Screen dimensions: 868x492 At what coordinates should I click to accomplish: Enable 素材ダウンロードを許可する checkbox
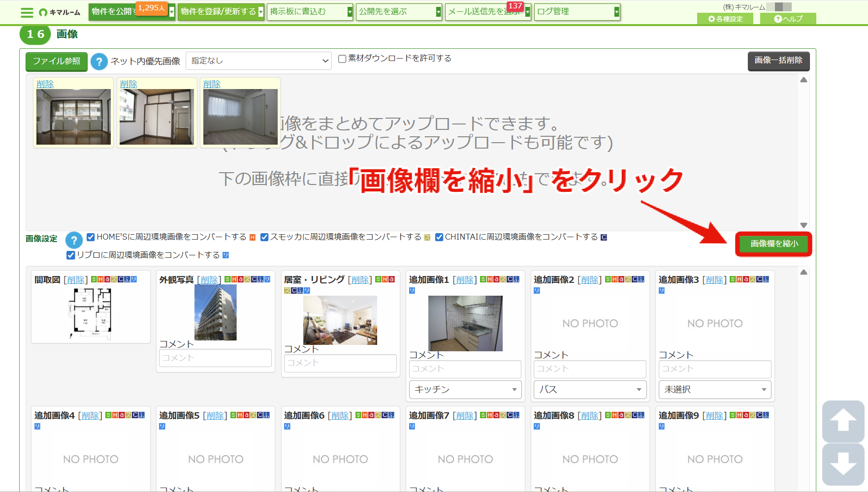pos(342,59)
